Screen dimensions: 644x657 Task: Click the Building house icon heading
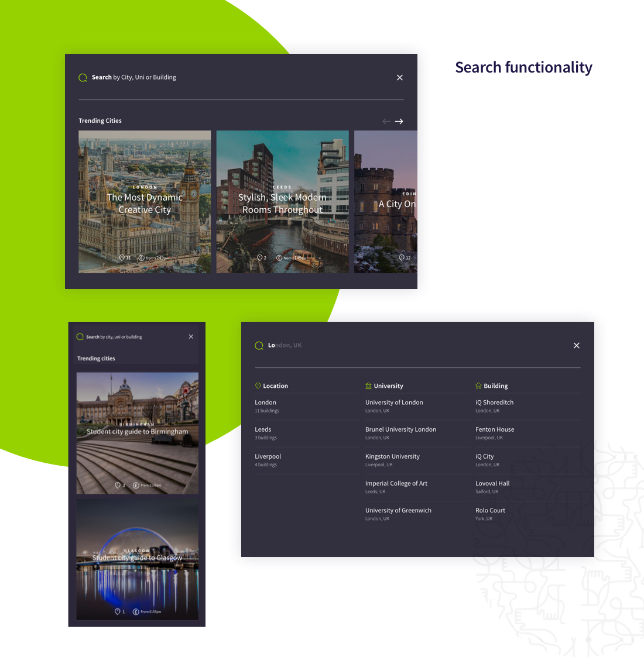(x=478, y=386)
